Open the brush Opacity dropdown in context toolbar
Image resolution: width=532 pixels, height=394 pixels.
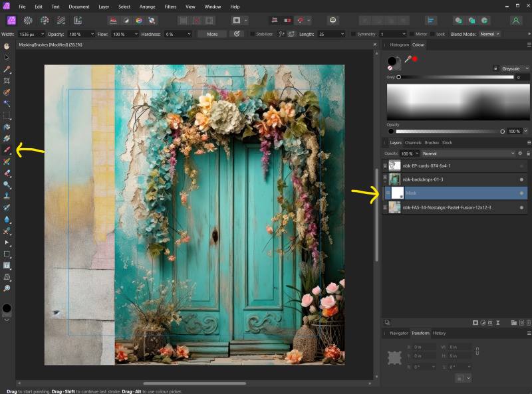pyautogui.click(x=92, y=34)
